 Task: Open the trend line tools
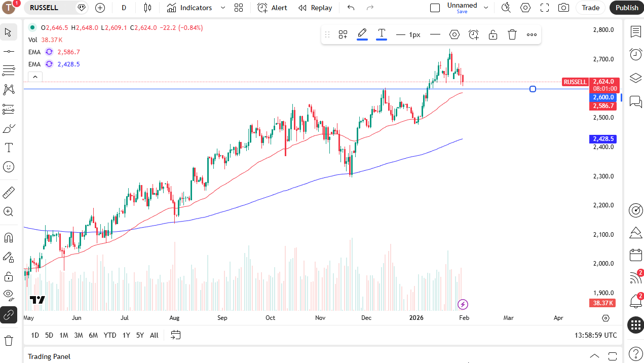pos(9,52)
